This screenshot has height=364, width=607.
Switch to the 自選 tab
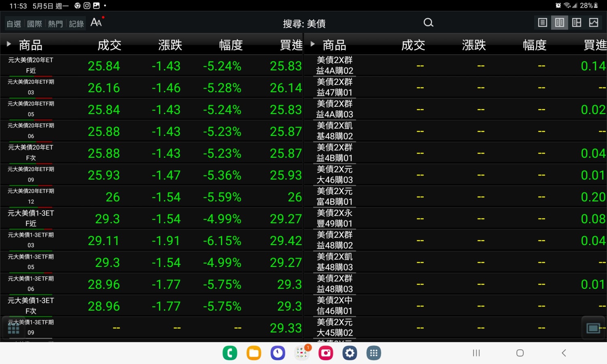14,24
